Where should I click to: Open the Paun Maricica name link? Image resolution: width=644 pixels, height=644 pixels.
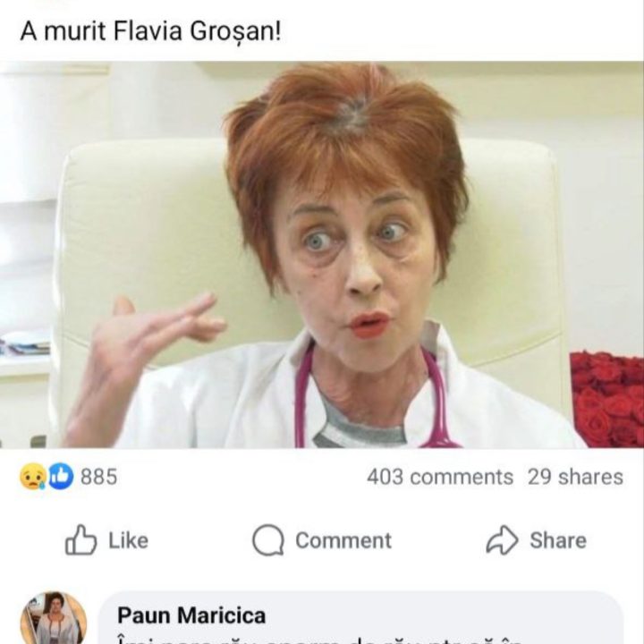tap(191, 615)
